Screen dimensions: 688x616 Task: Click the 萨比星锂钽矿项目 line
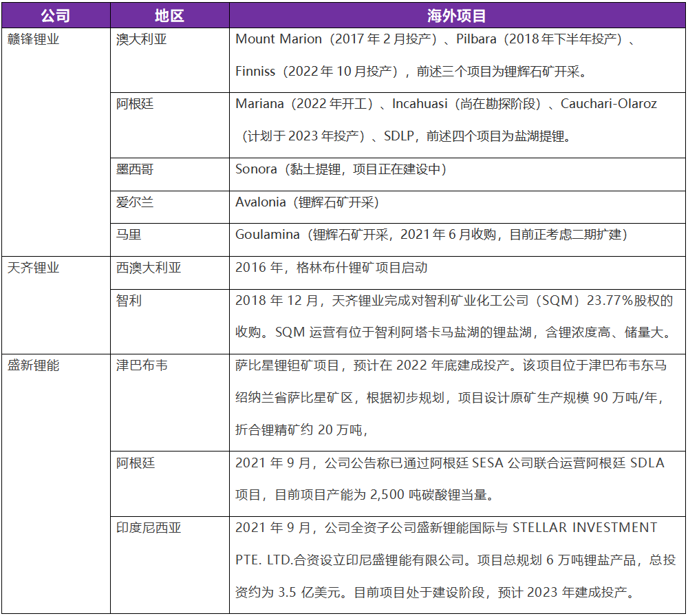(x=451, y=365)
